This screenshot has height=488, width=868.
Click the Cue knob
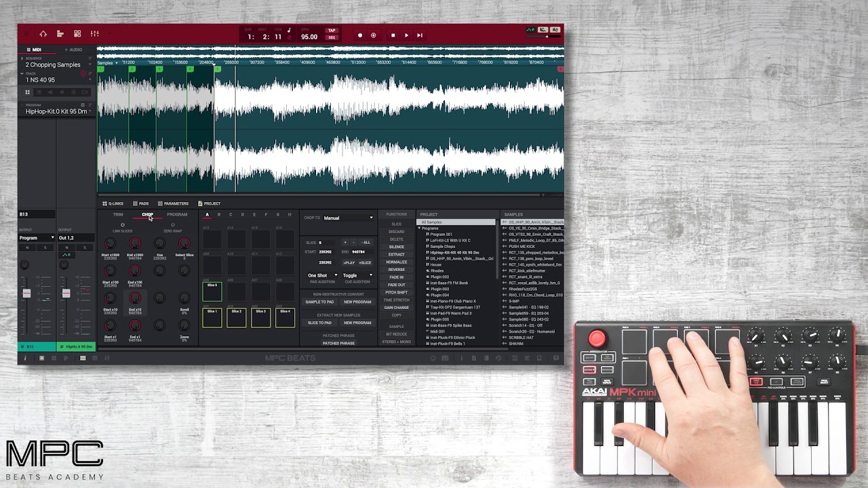click(x=159, y=244)
